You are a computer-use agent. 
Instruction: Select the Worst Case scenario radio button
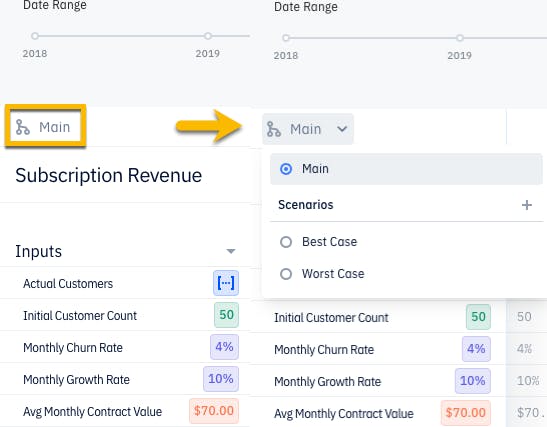pos(286,274)
